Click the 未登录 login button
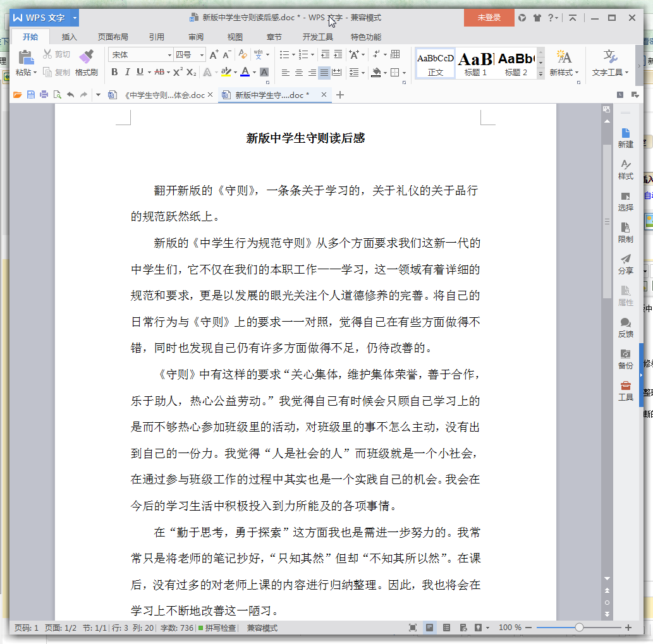653x644 pixels. [489, 18]
